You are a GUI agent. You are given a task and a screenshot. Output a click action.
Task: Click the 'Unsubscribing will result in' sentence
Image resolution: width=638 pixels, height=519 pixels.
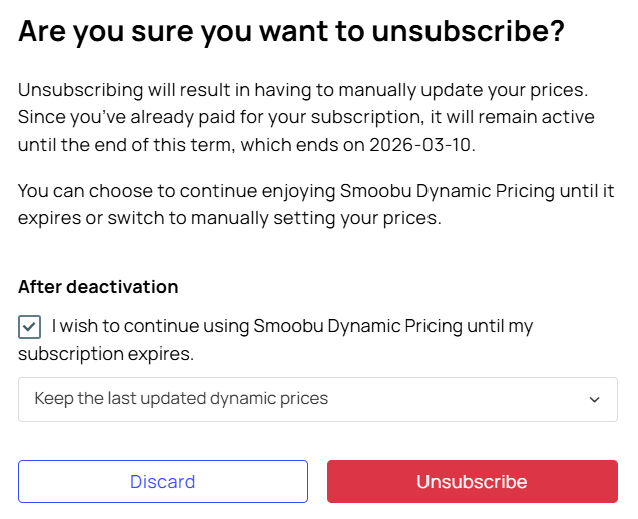pos(303,90)
